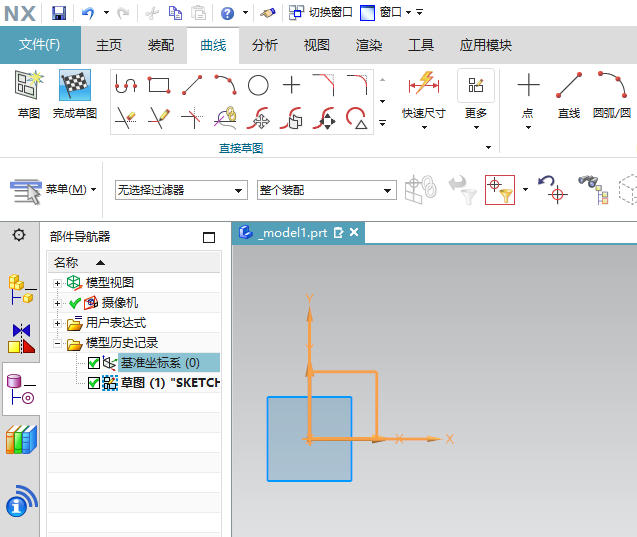This screenshot has height=537, width=637.
Task: Expand the sketch curve gallery list
Action: pos(382,122)
